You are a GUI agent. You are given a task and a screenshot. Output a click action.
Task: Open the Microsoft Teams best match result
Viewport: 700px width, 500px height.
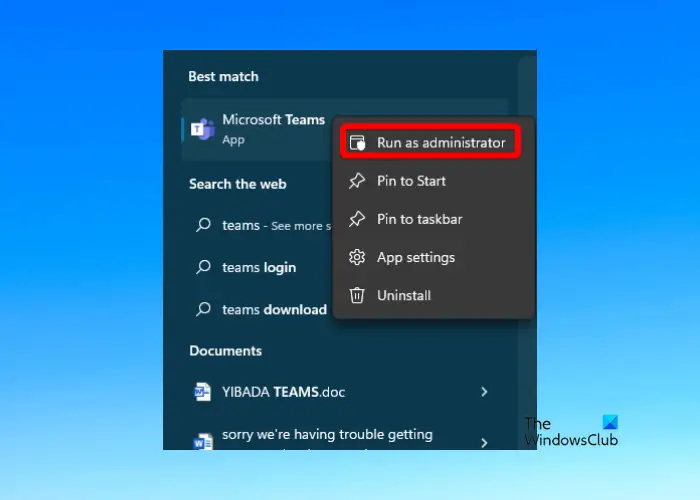(258, 129)
